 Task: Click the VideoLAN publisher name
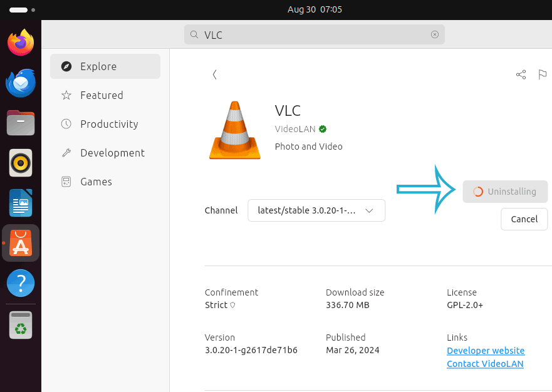[x=295, y=129]
